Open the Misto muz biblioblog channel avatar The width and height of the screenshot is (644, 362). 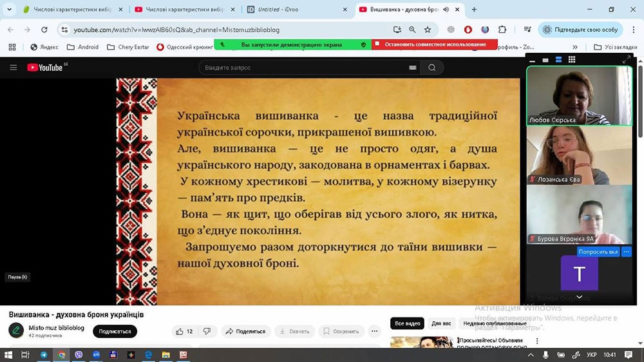tap(17, 330)
